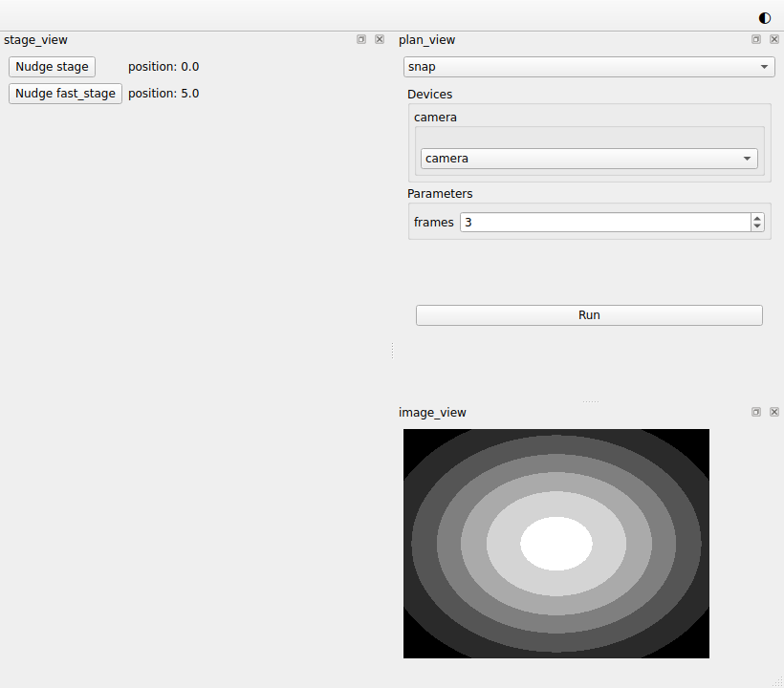The width and height of the screenshot is (784, 688).
Task: Increase frames with up arrow
Action: click(x=757, y=218)
